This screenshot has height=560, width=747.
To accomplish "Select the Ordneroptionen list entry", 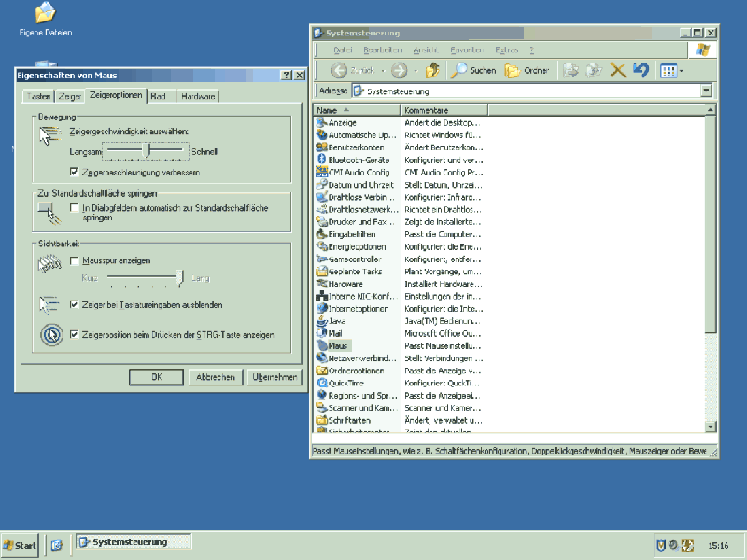I will pyautogui.click(x=351, y=371).
